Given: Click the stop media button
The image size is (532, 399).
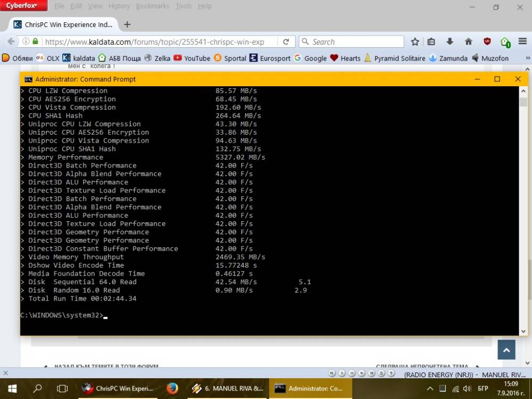Looking at the screenshot, I should pyautogui.click(x=361, y=373).
